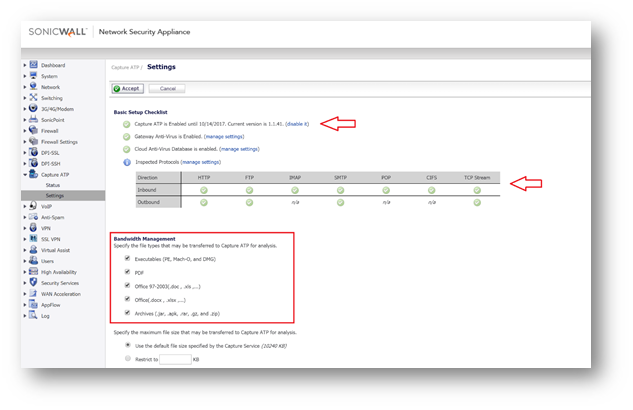This screenshot has width=633, height=410.
Task: Click the Accept button
Action: tap(128, 88)
